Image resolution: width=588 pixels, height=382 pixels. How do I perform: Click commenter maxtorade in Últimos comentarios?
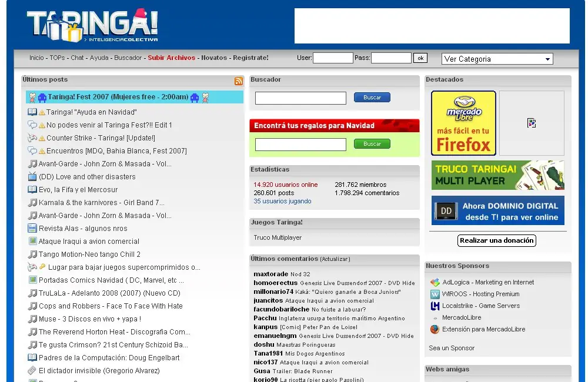click(270, 274)
